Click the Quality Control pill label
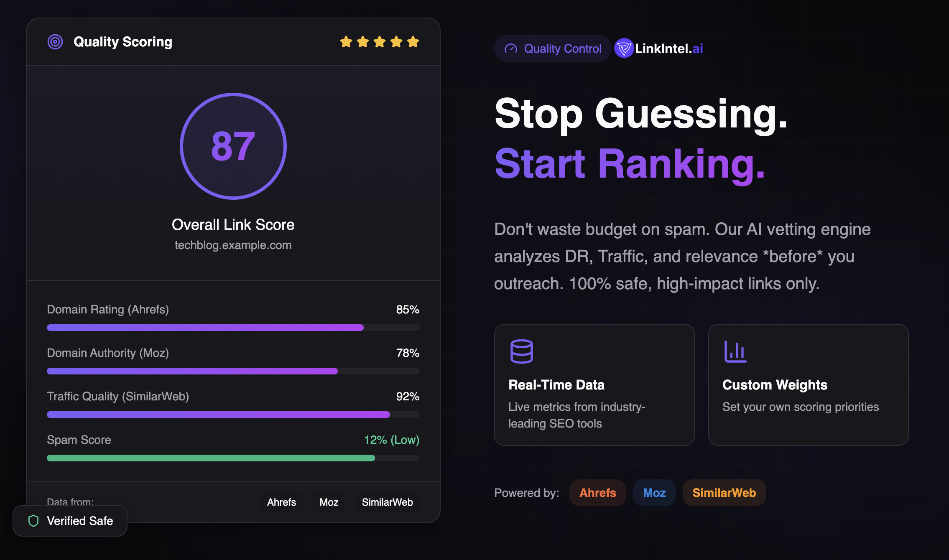 (562, 49)
